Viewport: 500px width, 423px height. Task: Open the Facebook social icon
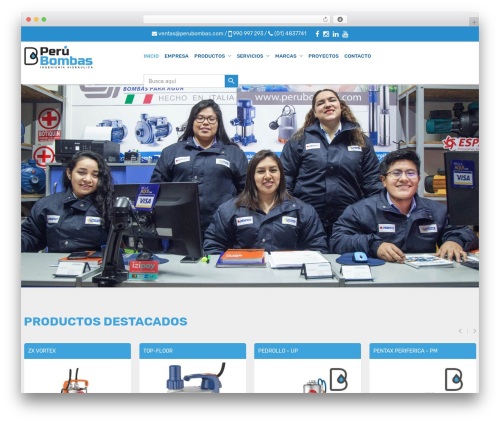coord(317,34)
